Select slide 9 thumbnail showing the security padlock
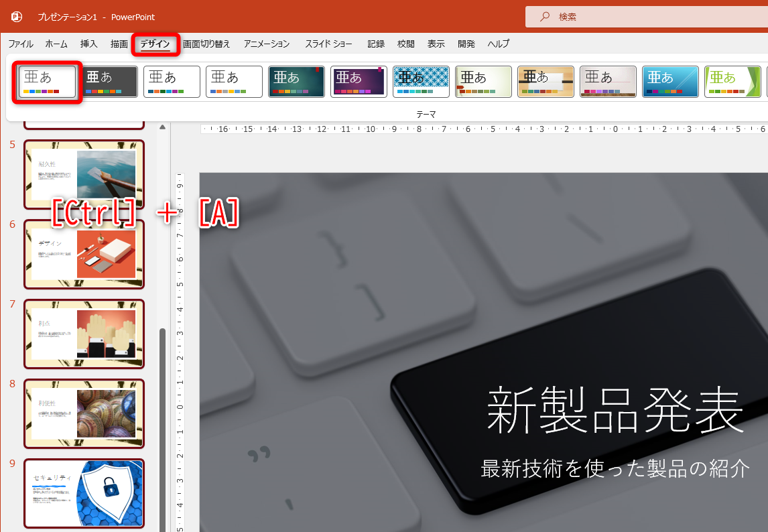Viewport: 768px width, 532px height. coord(83,494)
